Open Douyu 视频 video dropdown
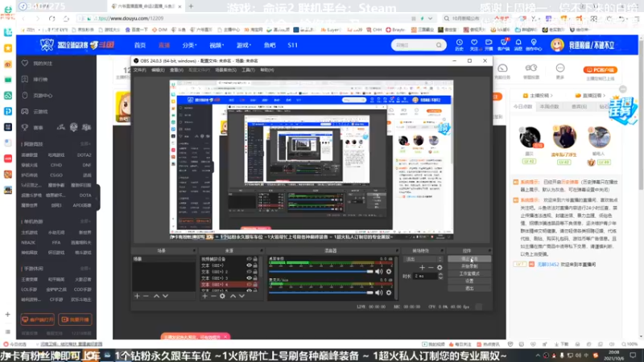The image size is (644, 362). click(x=217, y=45)
